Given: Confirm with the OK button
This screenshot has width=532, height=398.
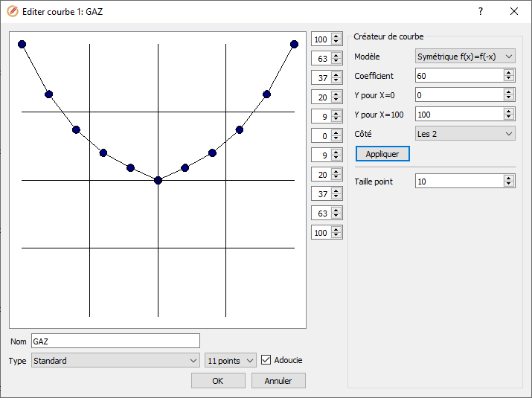Looking at the screenshot, I should pyautogui.click(x=217, y=381).
